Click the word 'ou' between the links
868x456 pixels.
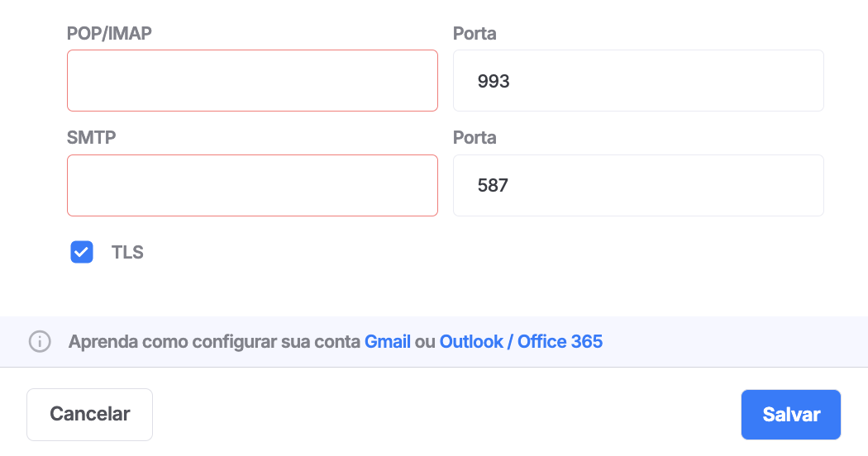425,342
